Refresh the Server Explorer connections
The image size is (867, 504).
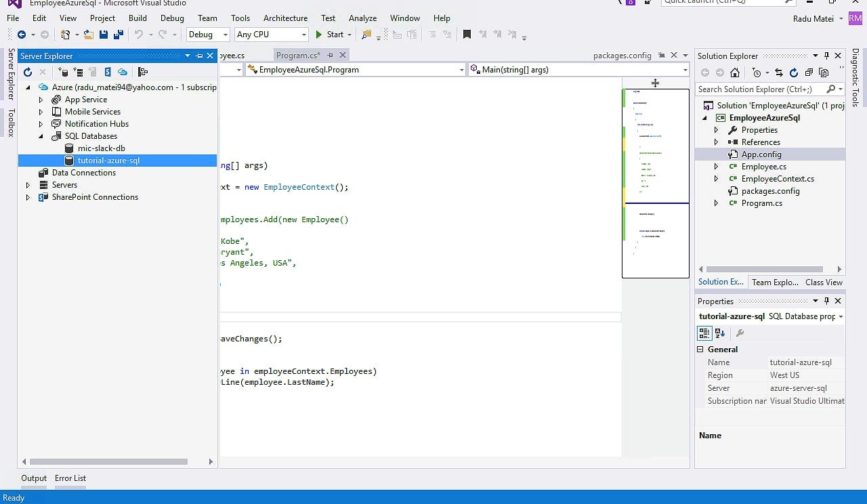pyautogui.click(x=28, y=72)
